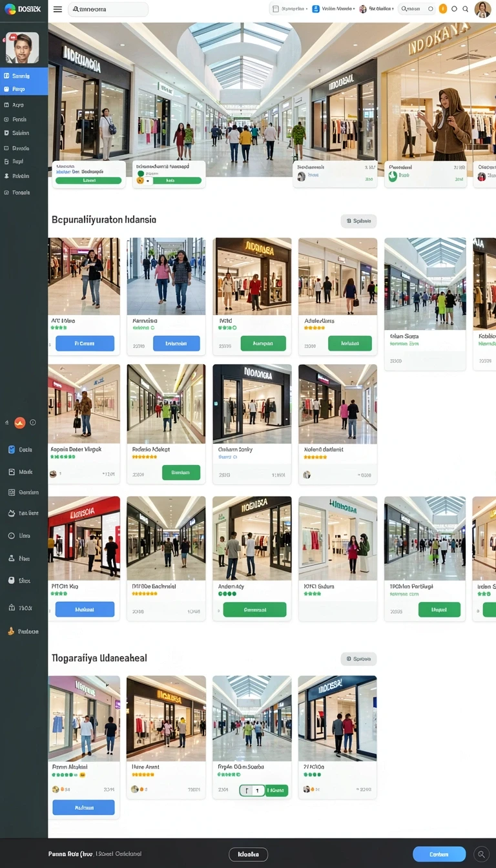Open the Grlam Sarga card in the top row
The height and width of the screenshot is (868, 496).
tap(425, 304)
